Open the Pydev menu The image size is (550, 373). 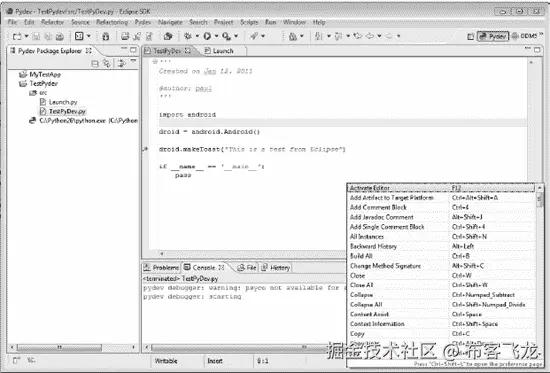(x=143, y=22)
